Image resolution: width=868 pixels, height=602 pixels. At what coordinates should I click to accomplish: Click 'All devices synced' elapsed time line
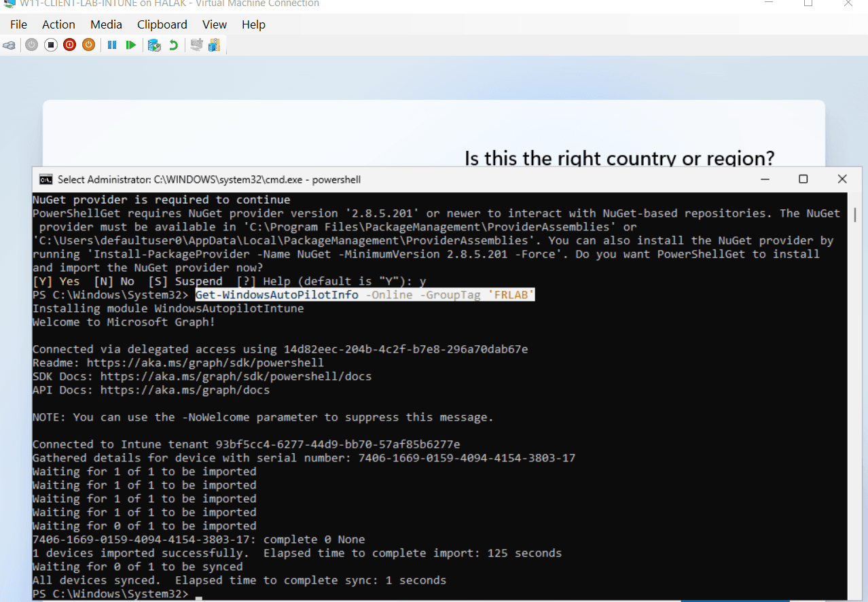(x=239, y=580)
